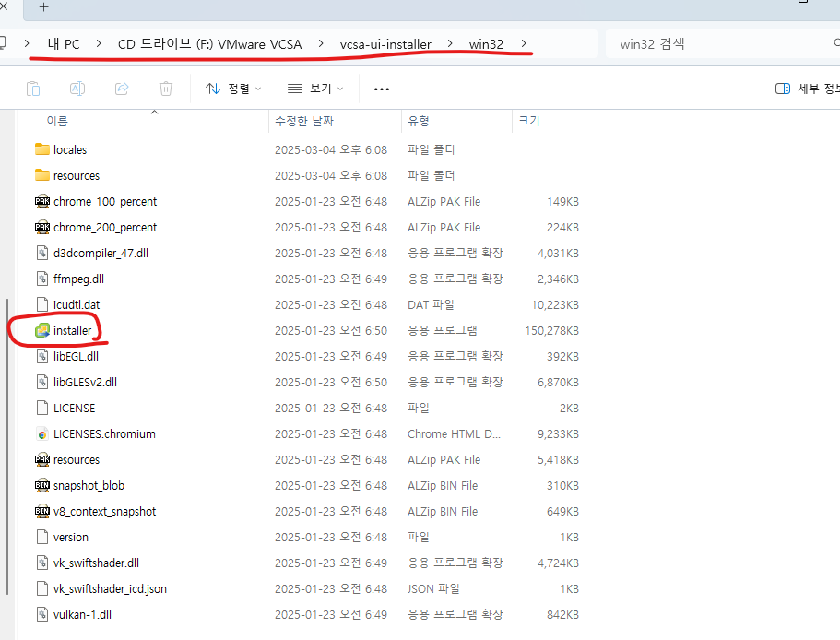Toggle the details pane (세부 정보) button
Viewport: 840px width, 640px height.
[x=807, y=89]
